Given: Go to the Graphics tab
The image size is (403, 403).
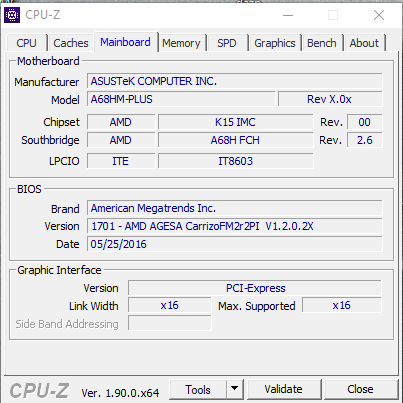Looking at the screenshot, I should (x=275, y=43).
